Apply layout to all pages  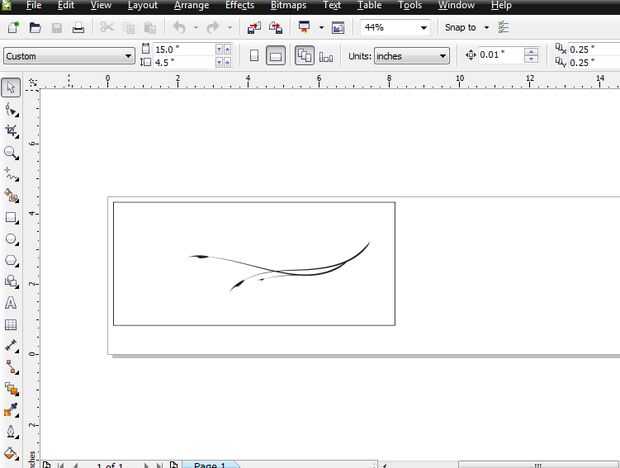pos(304,55)
